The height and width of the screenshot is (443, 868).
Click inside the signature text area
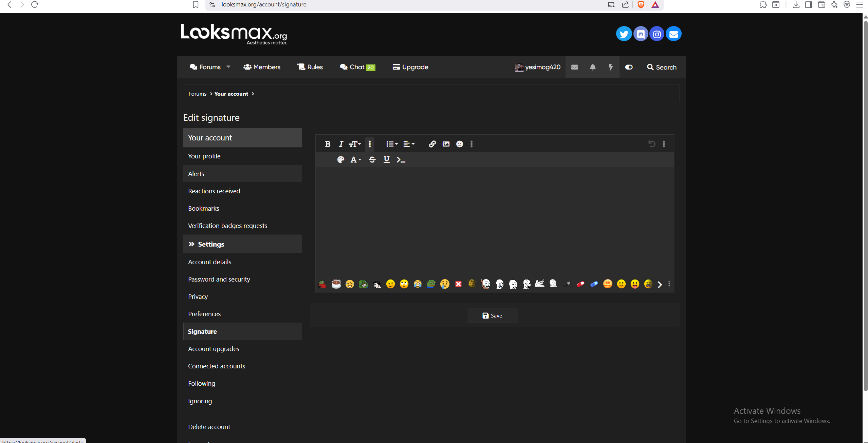pyautogui.click(x=494, y=220)
